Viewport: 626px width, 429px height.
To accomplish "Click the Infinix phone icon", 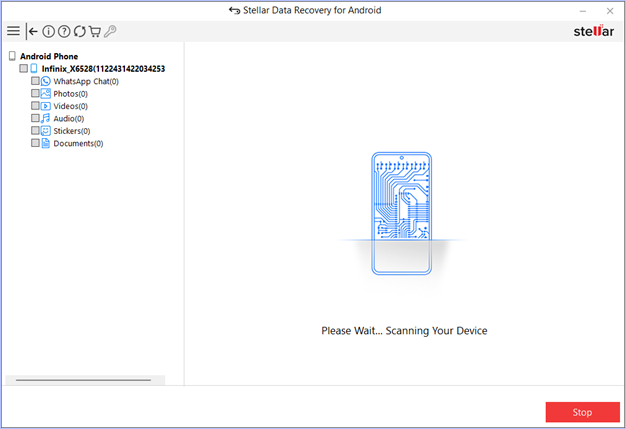I will 34,69.
